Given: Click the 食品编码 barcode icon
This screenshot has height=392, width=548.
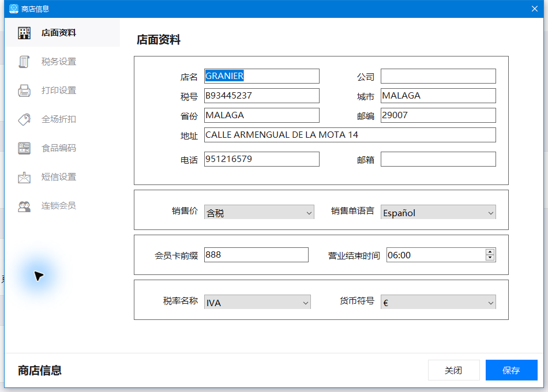Looking at the screenshot, I should pyautogui.click(x=24, y=148).
